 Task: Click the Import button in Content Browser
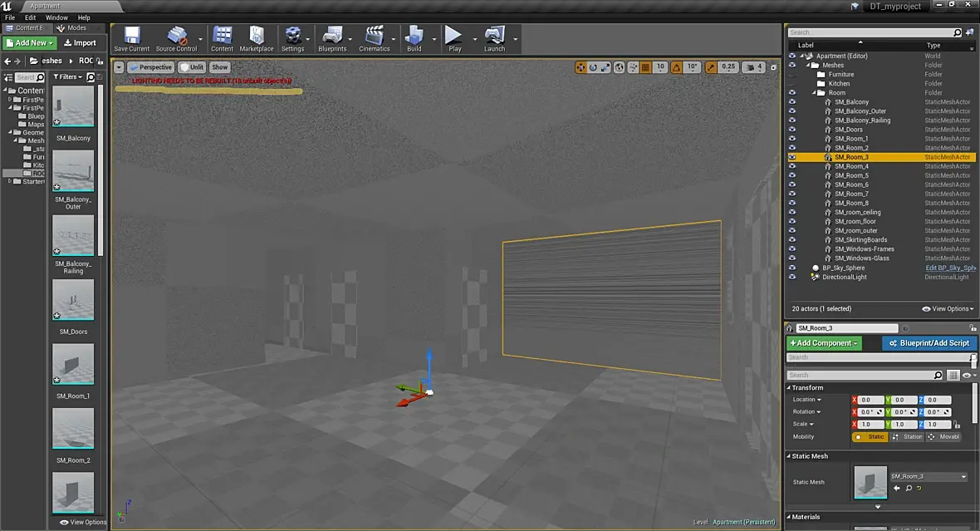[81, 43]
